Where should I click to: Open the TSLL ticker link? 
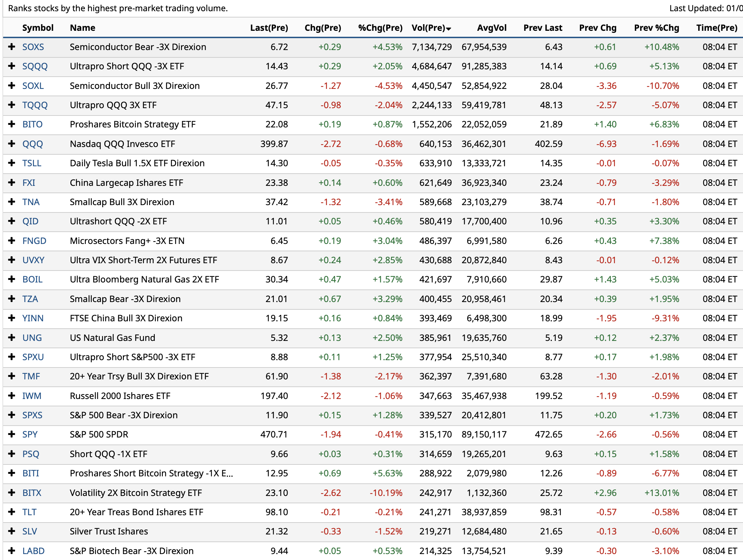[32, 163]
